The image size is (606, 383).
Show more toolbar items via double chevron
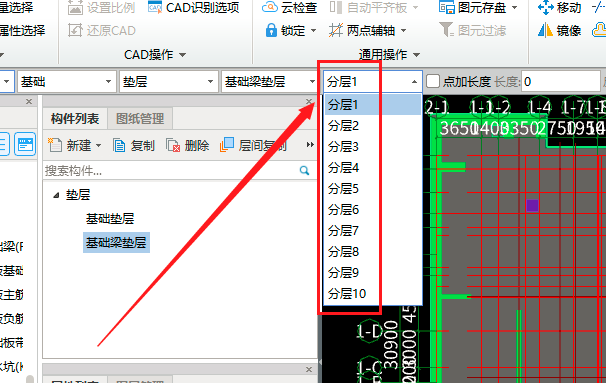click(310, 145)
